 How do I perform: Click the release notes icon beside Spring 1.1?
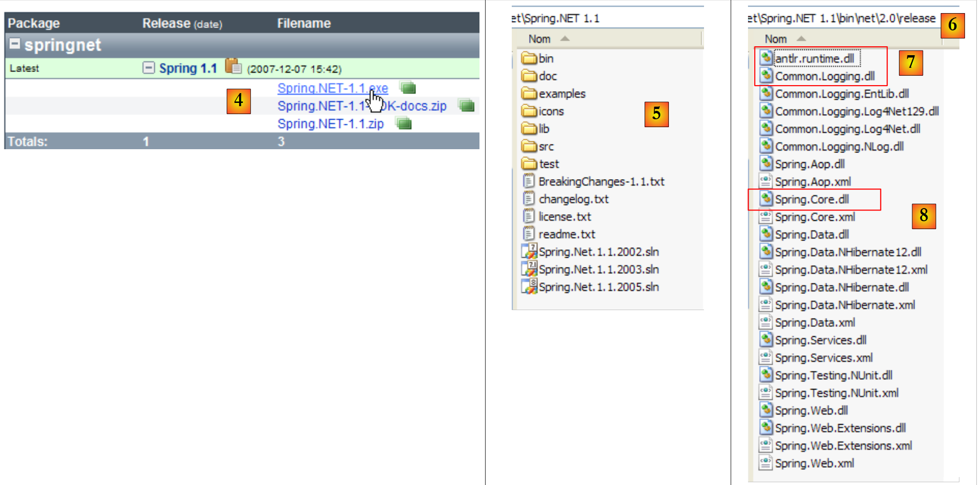click(233, 66)
